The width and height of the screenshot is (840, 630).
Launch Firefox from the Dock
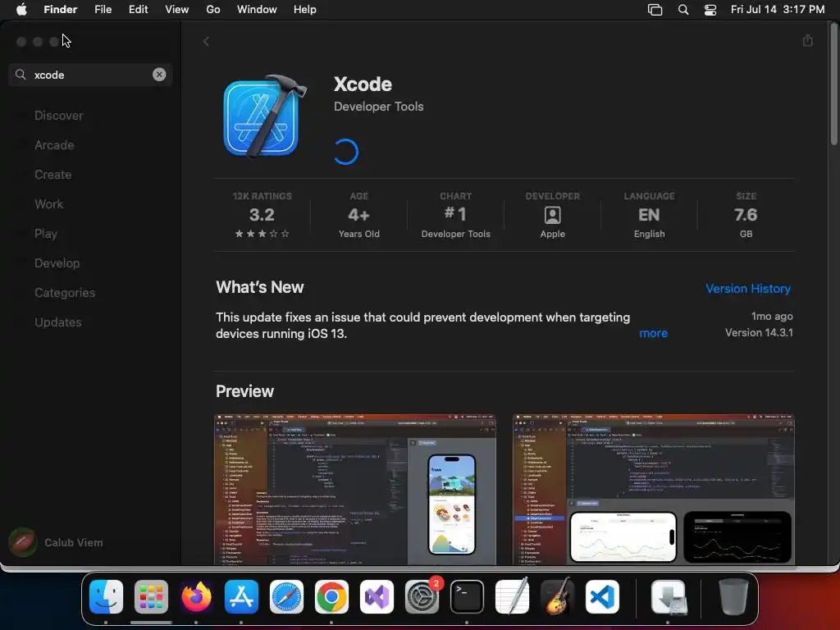(x=196, y=596)
